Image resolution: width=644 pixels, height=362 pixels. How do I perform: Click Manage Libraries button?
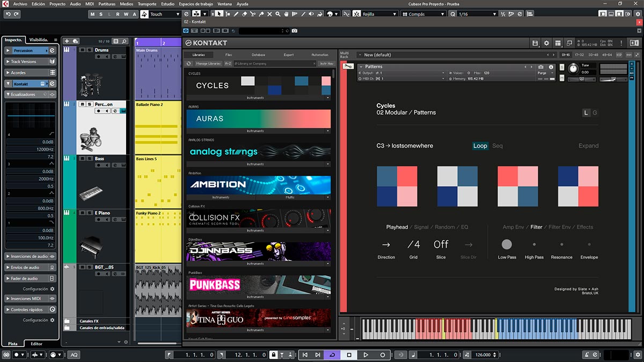coord(208,63)
